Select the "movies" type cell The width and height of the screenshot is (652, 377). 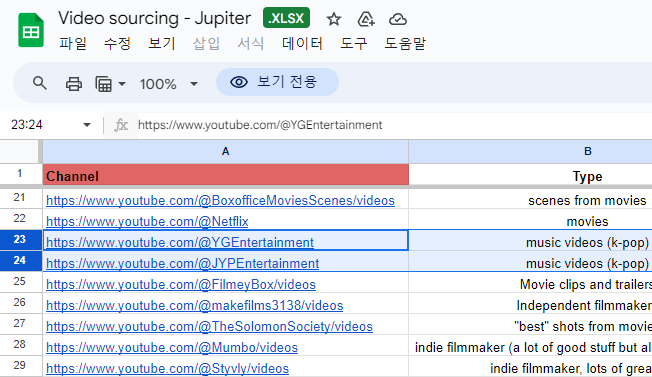pyautogui.click(x=530, y=219)
